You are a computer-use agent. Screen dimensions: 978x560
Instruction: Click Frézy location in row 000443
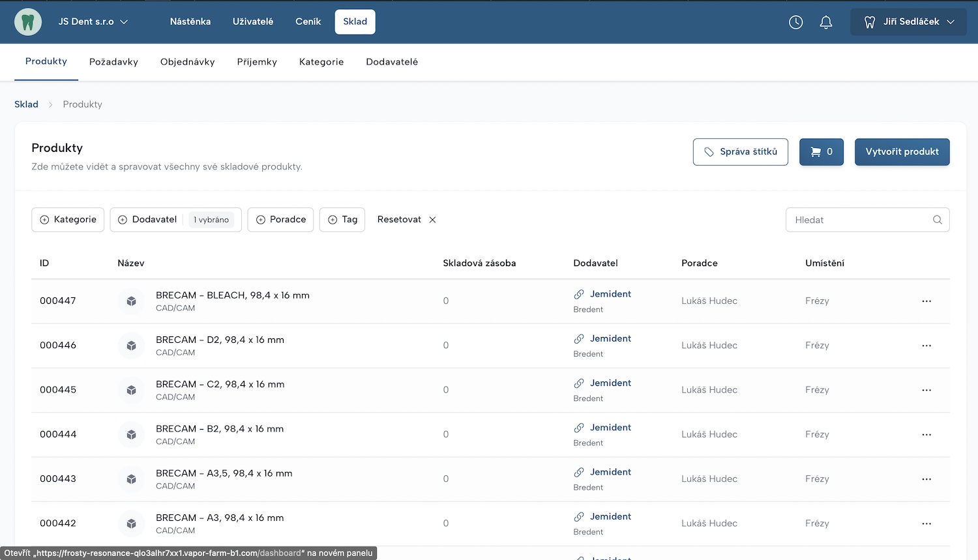coord(817,479)
